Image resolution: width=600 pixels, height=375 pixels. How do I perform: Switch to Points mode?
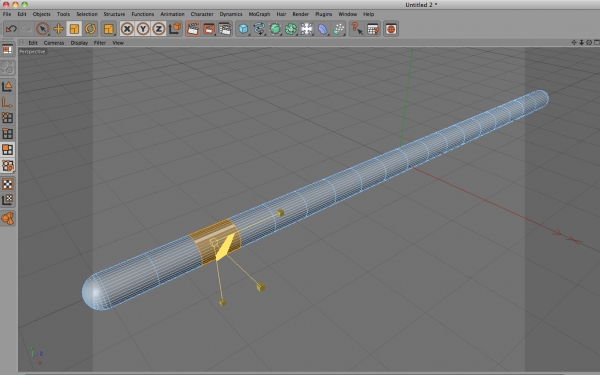7,118
